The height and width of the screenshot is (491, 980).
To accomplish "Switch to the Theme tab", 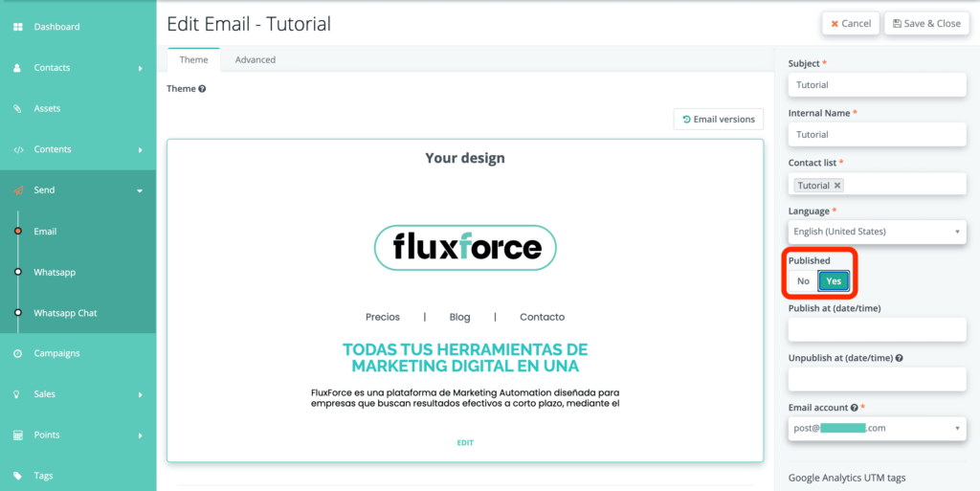I will click(193, 60).
